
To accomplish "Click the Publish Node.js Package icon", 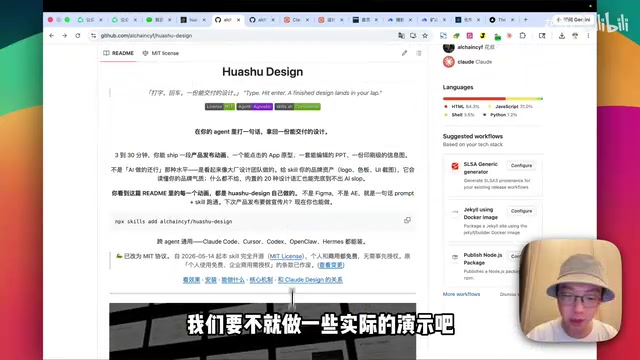I will [x=455, y=257].
